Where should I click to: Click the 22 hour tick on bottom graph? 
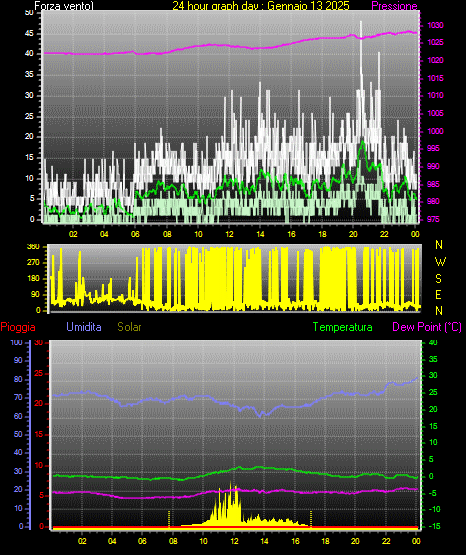pos(386,541)
